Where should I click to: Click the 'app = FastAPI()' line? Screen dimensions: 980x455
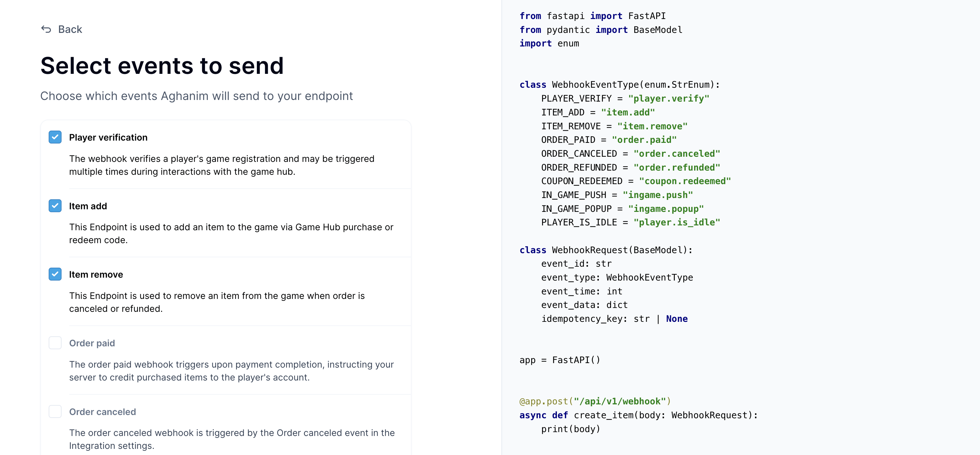[560, 360]
